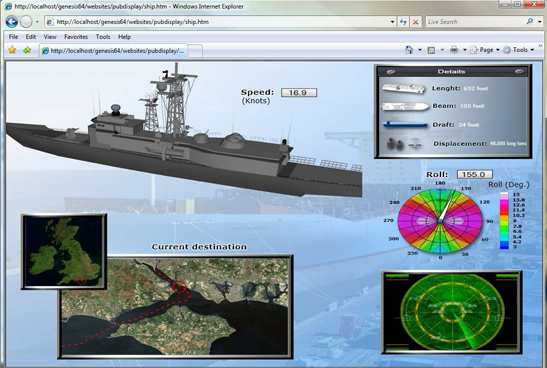Open the View menu

pyautogui.click(x=50, y=37)
